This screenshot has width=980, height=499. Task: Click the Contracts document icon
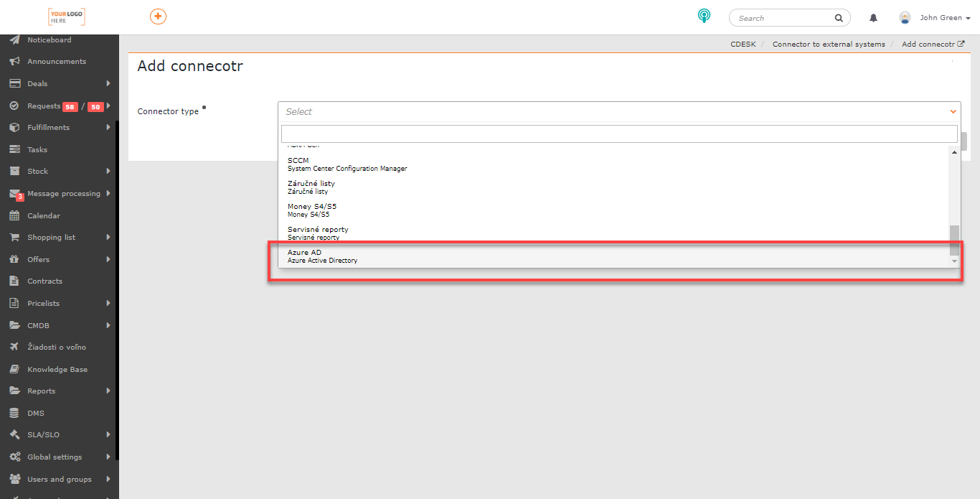click(14, 281)
